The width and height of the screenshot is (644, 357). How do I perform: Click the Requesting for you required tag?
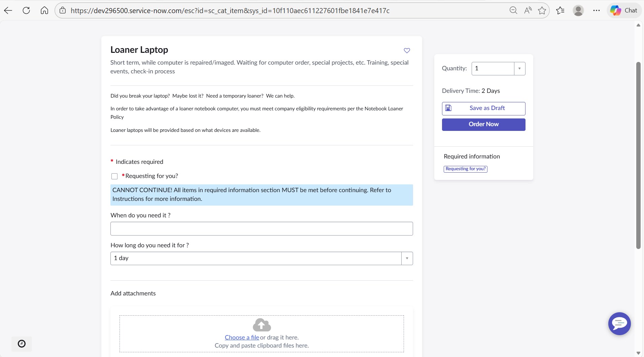[465, 169]
